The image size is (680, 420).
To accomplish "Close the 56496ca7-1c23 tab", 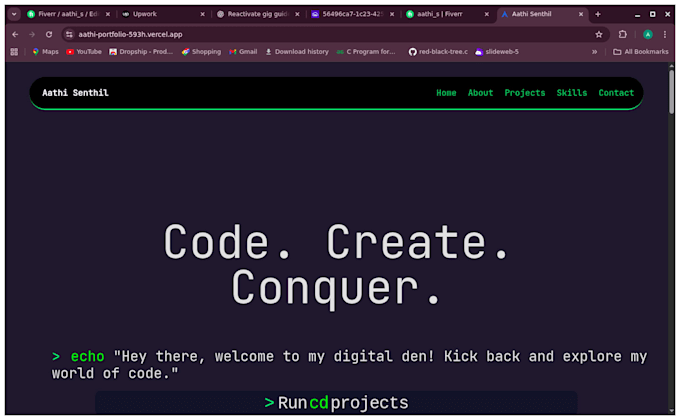I will pos(392,14).
